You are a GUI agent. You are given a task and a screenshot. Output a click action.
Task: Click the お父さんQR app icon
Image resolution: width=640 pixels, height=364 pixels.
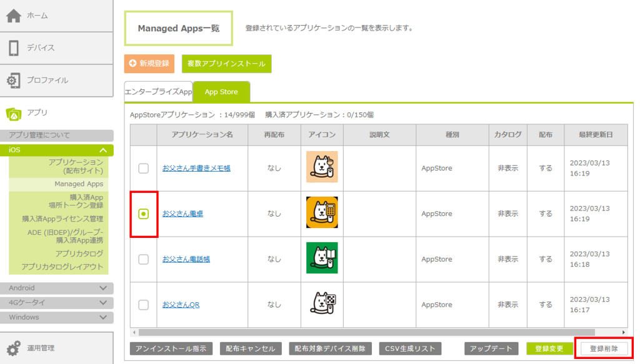[322, 304]
